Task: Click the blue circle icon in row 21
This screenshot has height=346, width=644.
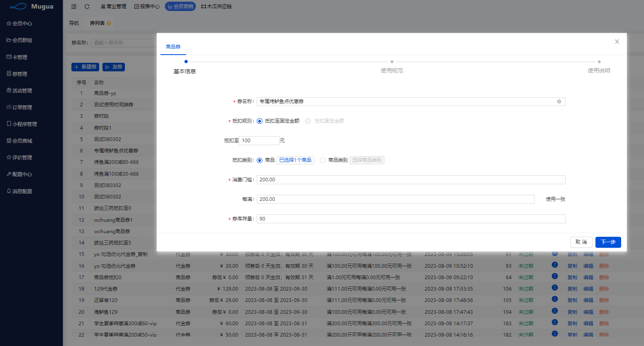Action: click(555, 322)
